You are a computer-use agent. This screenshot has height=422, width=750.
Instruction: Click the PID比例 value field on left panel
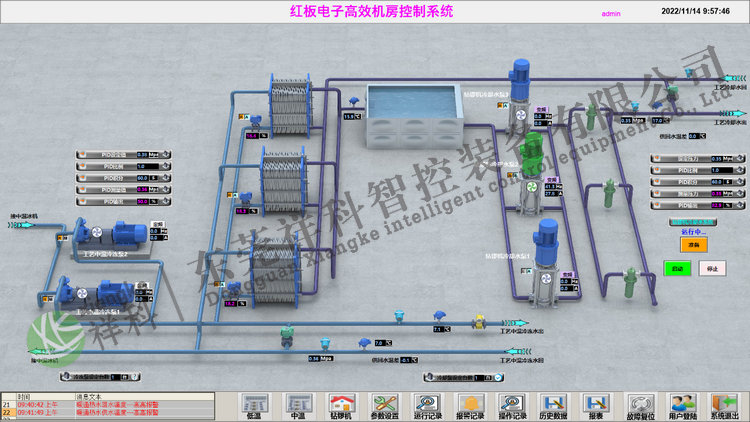point(142,166)
